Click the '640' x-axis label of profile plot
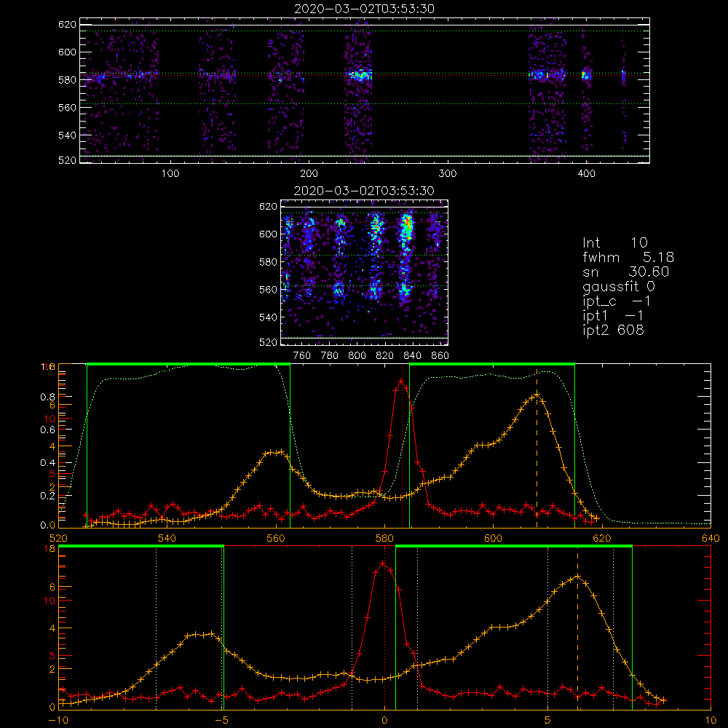This screenshot has height=728, width=728. tap(711, 539)
